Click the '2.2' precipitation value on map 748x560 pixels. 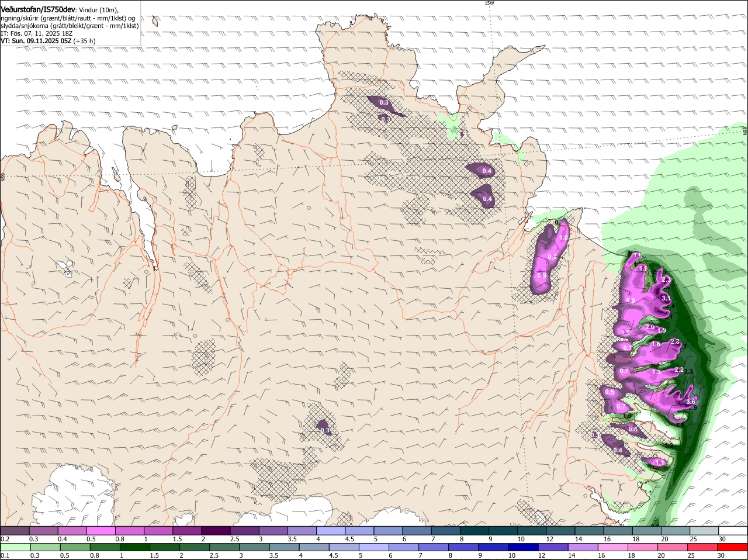pyautogui.click(x=679, y=369)
